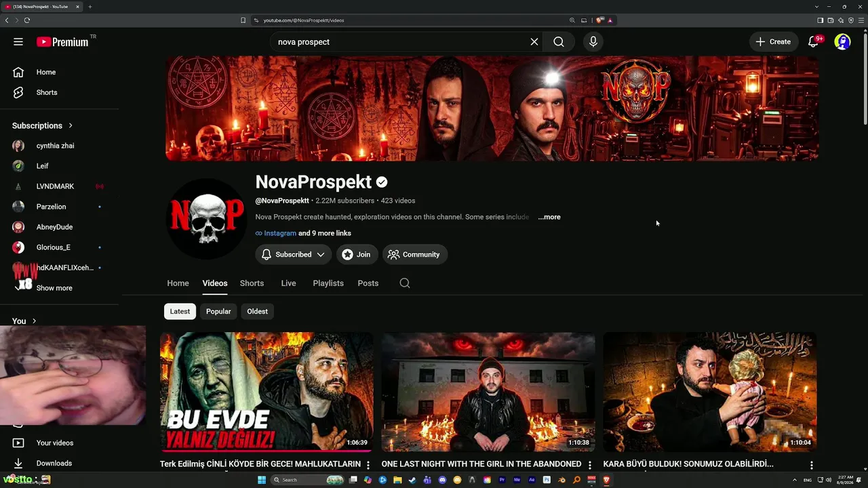Show system tray hidden icons chevron
Image resolution: width=868 pixels, height=488 pixels.
click(795, 480)
